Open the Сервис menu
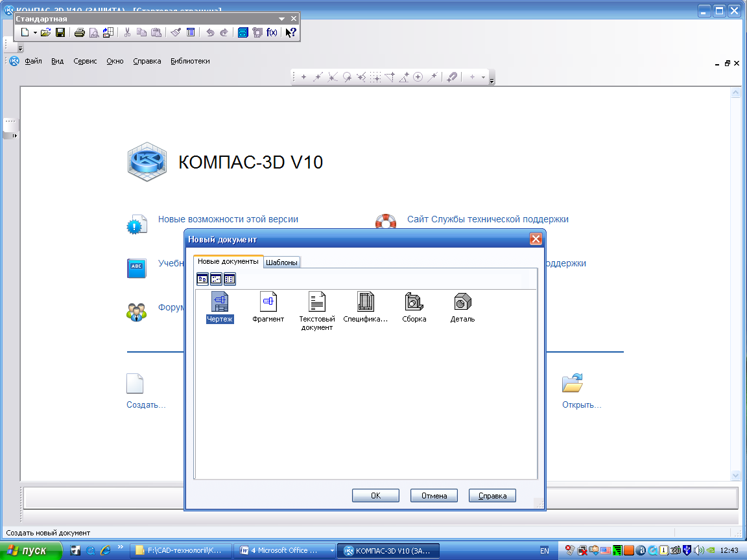 click(x=86, y=61)
